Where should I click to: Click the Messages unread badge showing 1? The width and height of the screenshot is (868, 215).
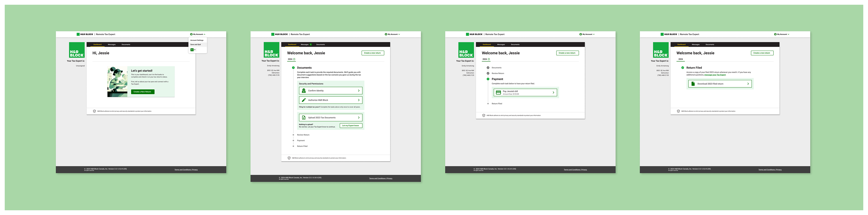pyautogui.click(x=311, y=44)
